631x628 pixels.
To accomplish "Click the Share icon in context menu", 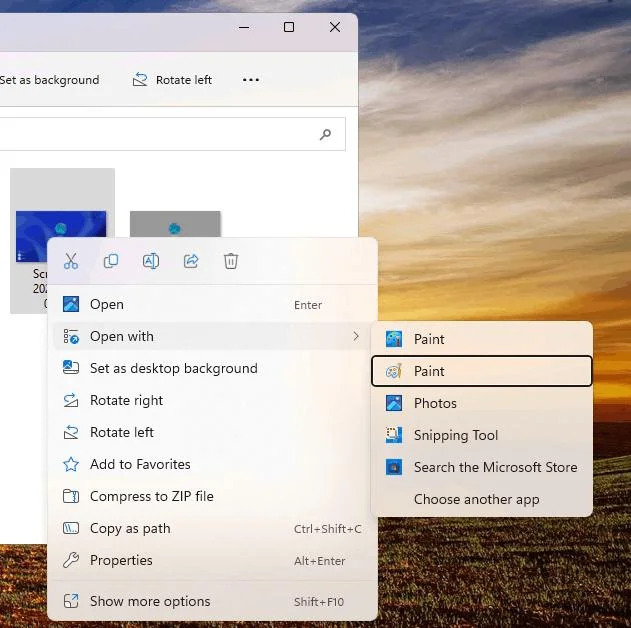I will (191, 261).
